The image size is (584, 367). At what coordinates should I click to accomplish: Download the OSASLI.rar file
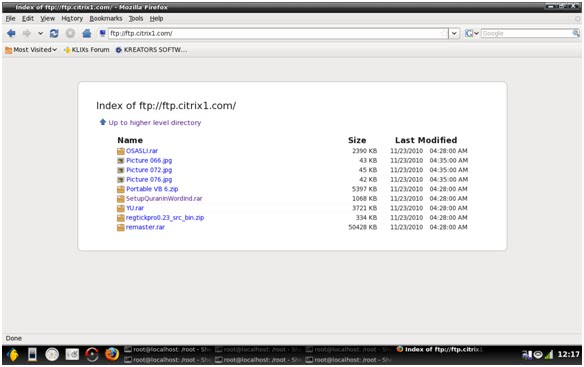(142, 151)
